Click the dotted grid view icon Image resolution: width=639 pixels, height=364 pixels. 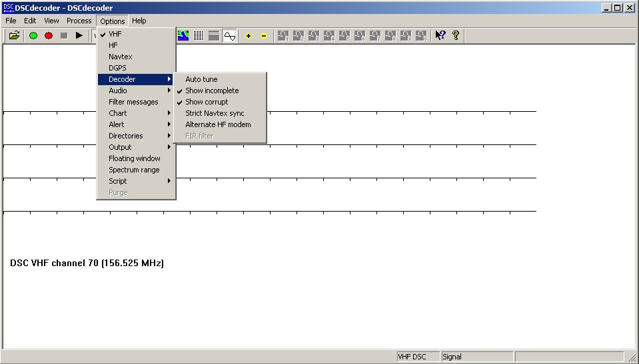point(199,36)
